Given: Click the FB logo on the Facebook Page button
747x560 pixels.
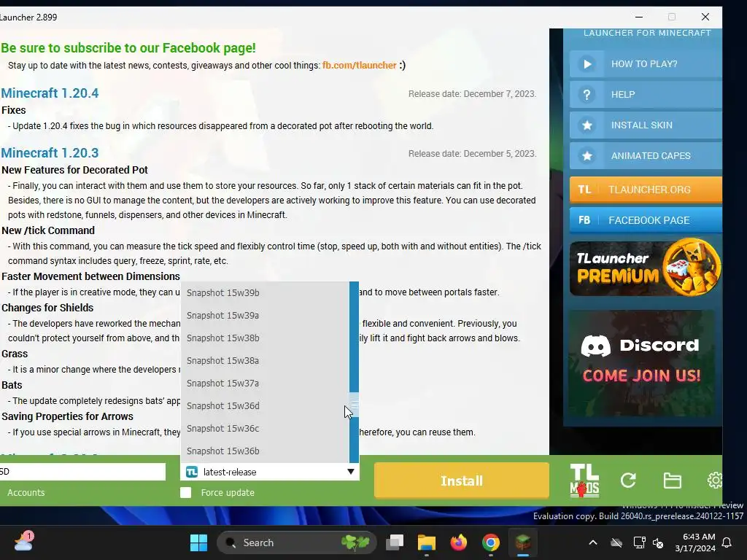Looking at the screenshot, I should click(584, 220).
